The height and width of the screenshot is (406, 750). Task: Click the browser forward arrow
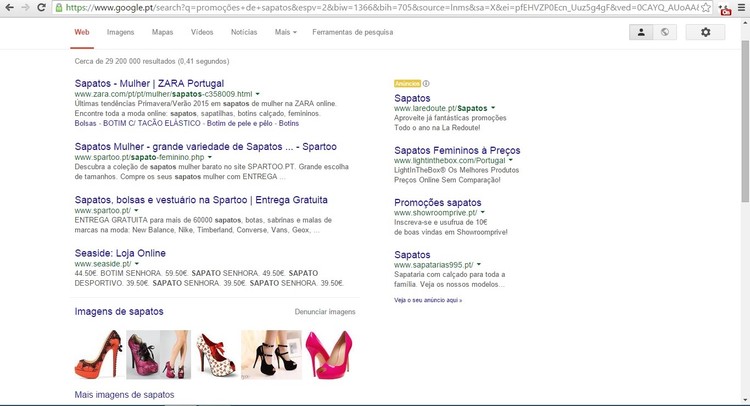(25, 8)
